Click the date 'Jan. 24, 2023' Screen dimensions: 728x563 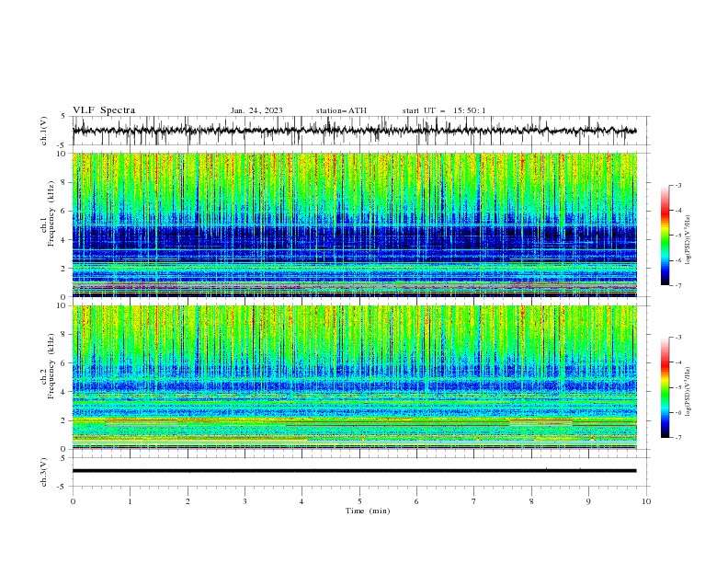click(x=256, y=110)
